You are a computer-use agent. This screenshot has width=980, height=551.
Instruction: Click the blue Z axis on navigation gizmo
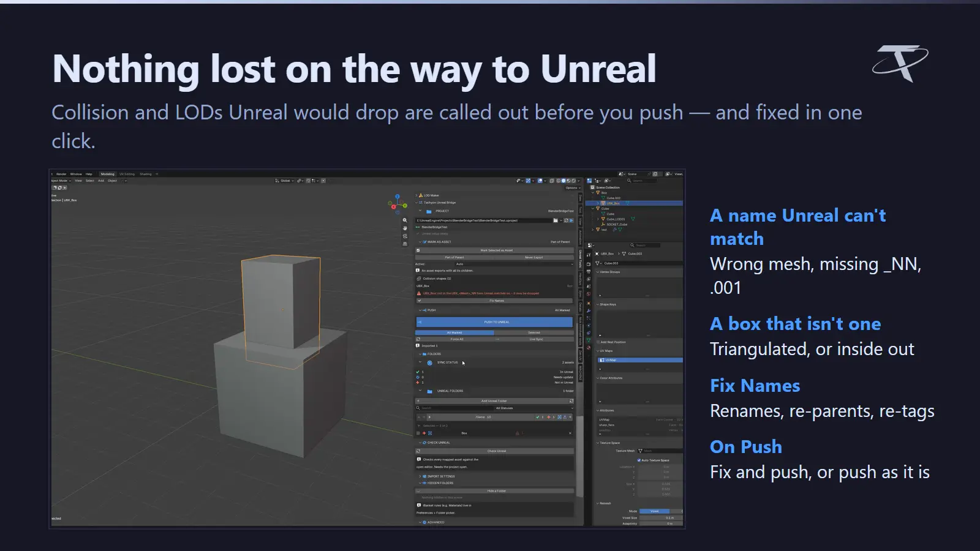click(x=398, y=197)
